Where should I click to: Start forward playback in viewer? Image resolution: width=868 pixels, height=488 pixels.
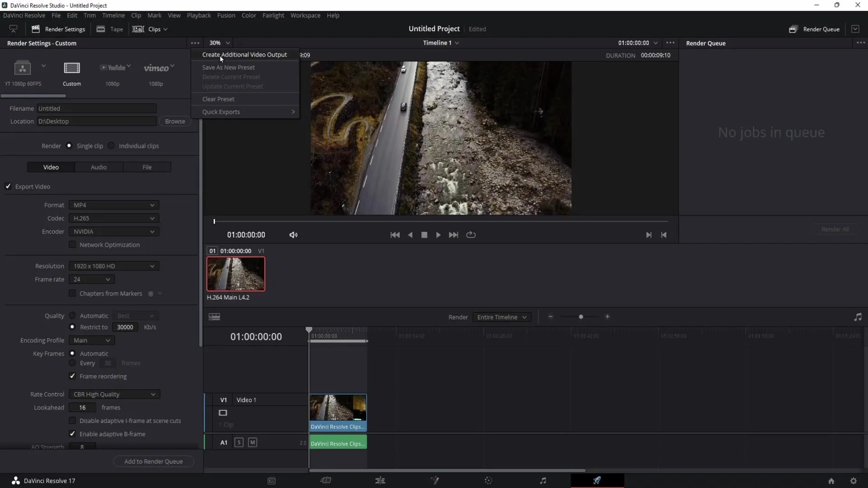coord(438,235)
